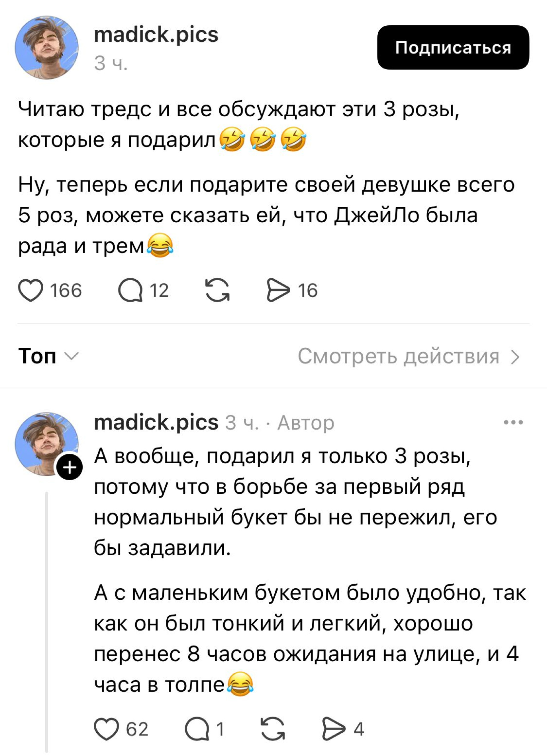Expand the Топ sorting dropdown
Screen dimensions: 547x756
point(49,356)
